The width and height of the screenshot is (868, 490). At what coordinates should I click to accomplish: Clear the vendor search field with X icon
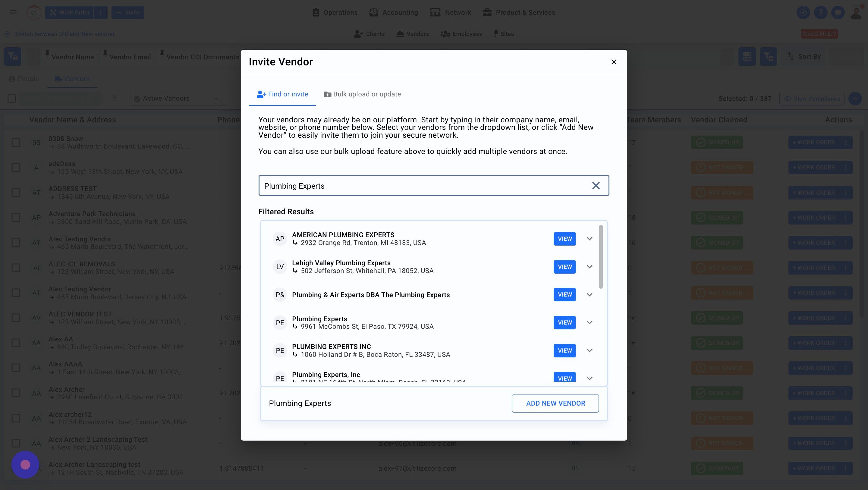[x=596, y=186]
